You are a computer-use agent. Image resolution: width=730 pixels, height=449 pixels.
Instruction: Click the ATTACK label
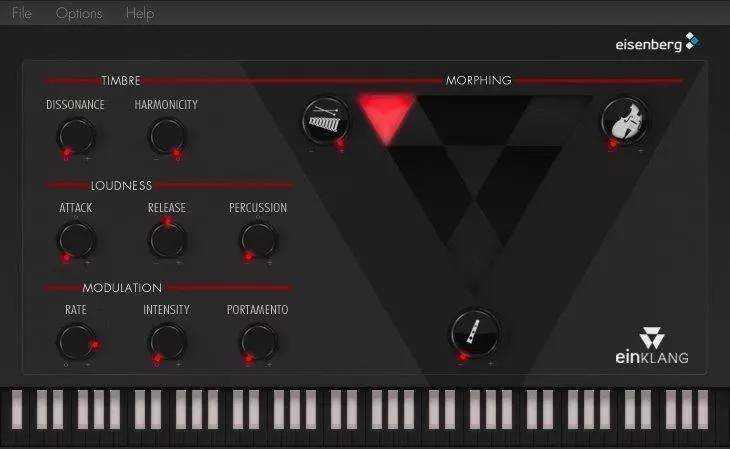(75, 208)
